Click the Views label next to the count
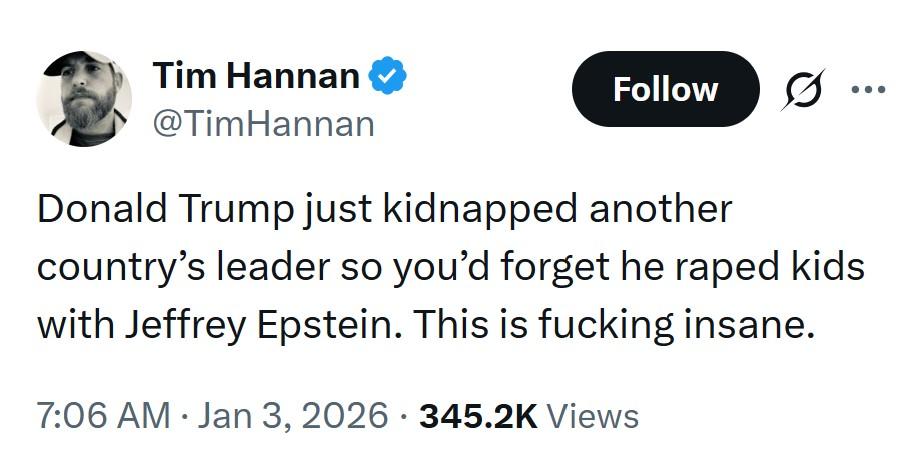Viewport: 901px width, 475px height. coord(592,415)
